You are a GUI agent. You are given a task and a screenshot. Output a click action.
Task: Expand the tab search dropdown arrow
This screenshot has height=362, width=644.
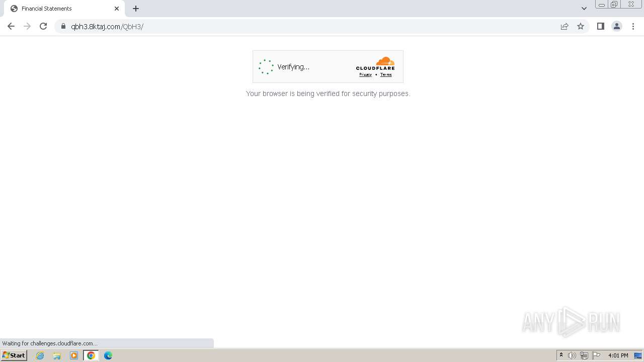coord(584,9)
